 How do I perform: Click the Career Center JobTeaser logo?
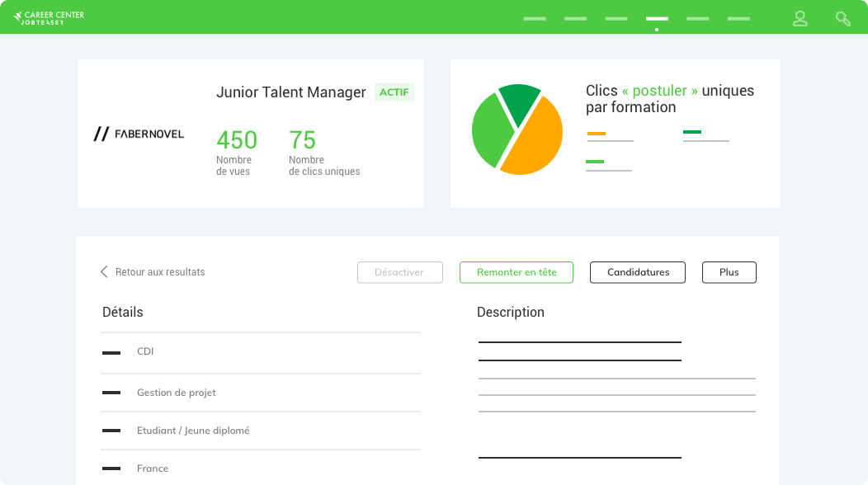49,18
